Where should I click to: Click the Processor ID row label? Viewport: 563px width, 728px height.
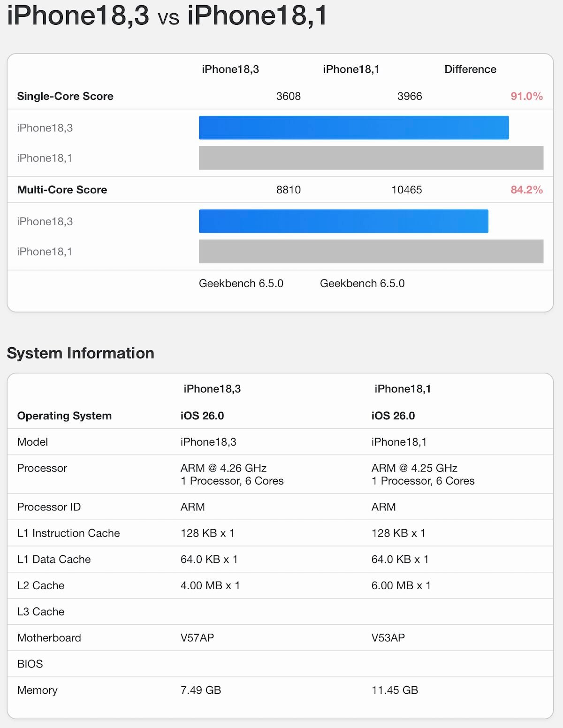point(49,507)
